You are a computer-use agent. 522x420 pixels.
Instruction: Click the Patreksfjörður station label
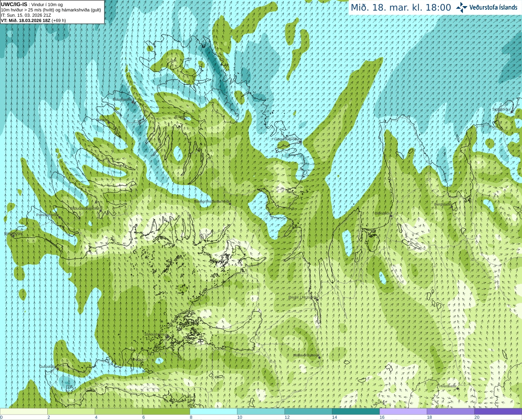pyautogui.click(x=47, y=215)
